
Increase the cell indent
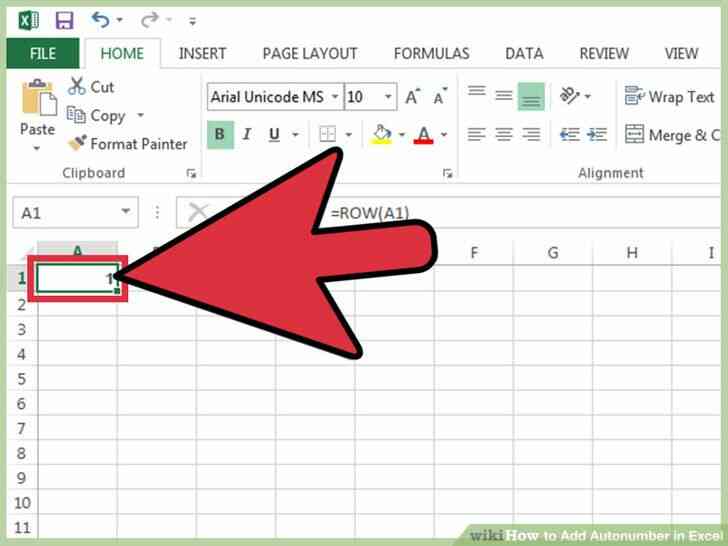(x=597, y=135)
